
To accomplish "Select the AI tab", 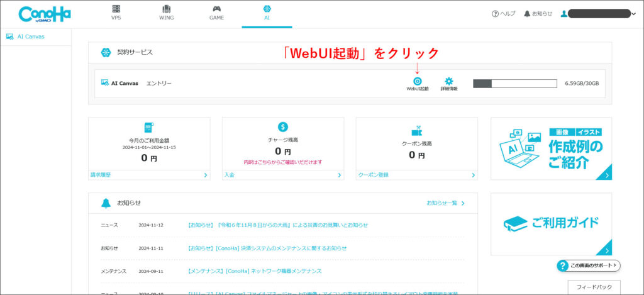I will [x=267, y=13].
